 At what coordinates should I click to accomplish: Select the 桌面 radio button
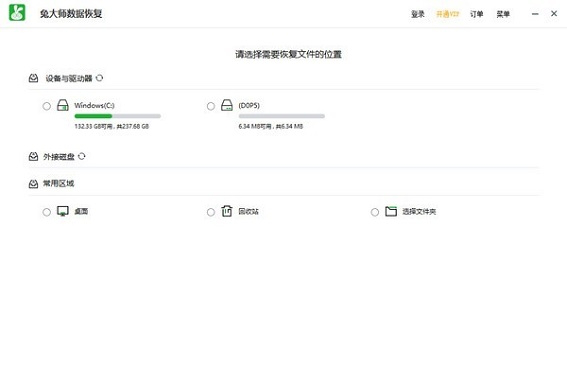tap(46, 212)
